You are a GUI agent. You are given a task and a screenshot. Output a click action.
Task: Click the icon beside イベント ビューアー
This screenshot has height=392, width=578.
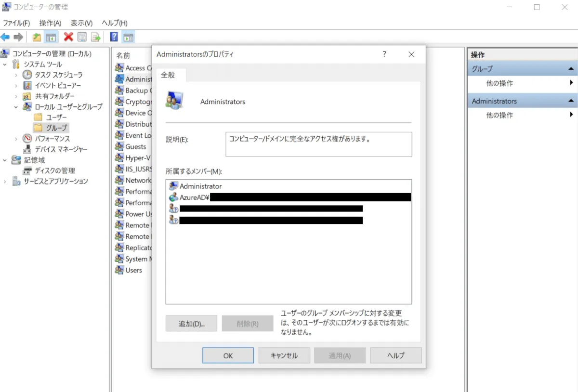(x=27, y=85)
